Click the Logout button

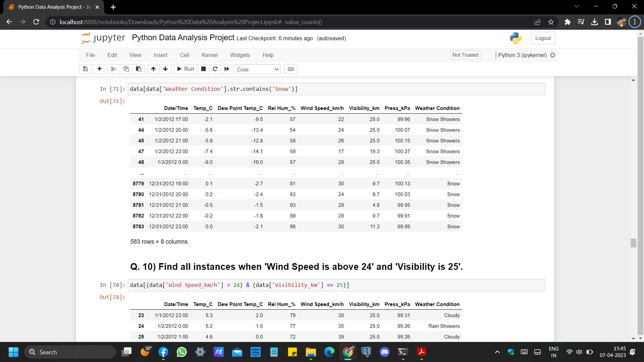pyautogui.click(x=543, y=38)
